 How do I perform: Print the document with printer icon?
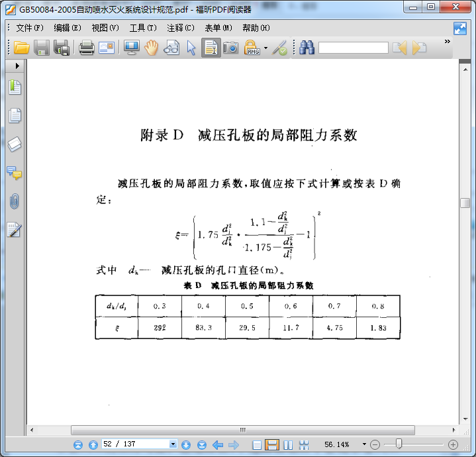pyautogui.click(x=87, y=48)
